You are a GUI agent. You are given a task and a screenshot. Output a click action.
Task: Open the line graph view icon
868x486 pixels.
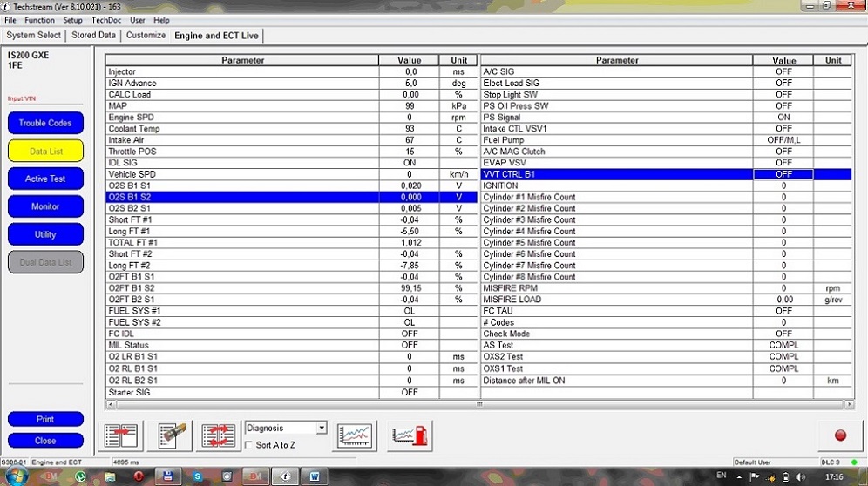coord(355,435)
